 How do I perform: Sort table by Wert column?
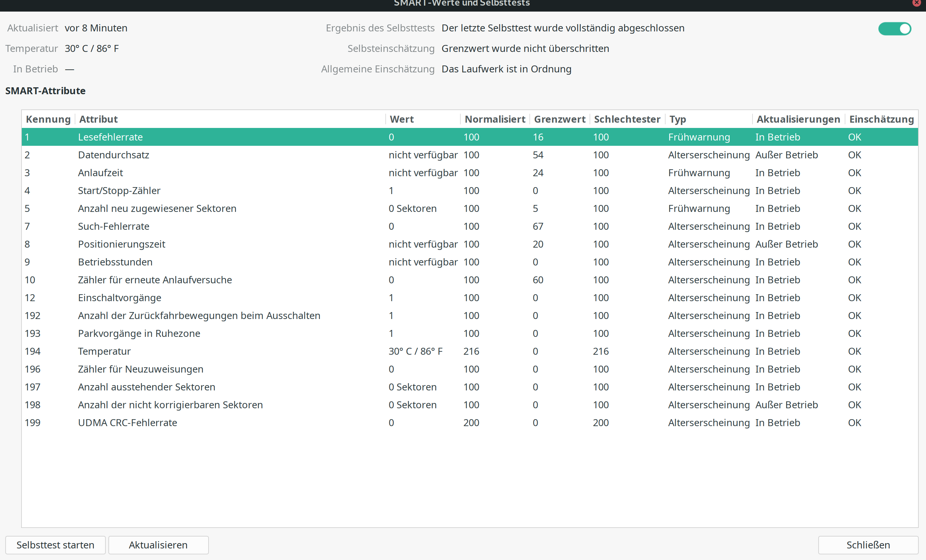pyautogui.click(x=402, y=119)
